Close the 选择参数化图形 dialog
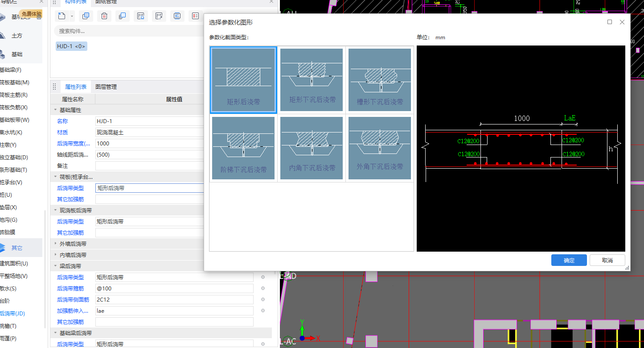The height and width of the screenshot is (348, 644). 622,22
